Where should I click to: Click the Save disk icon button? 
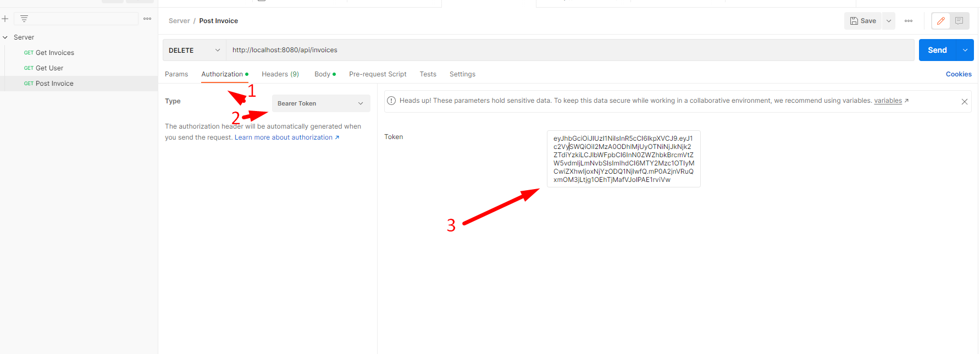click(863, 21)
